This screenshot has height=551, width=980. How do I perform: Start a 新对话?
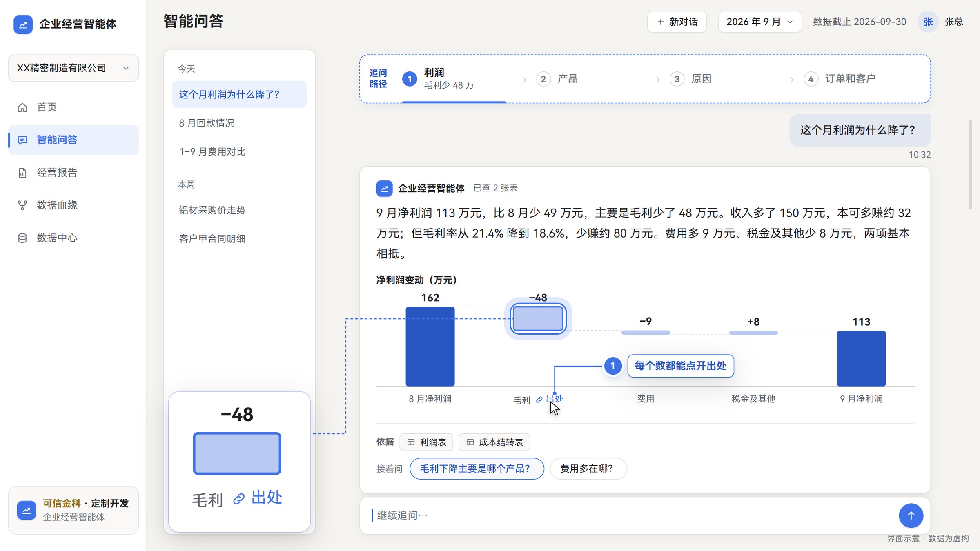pos(677,22)
